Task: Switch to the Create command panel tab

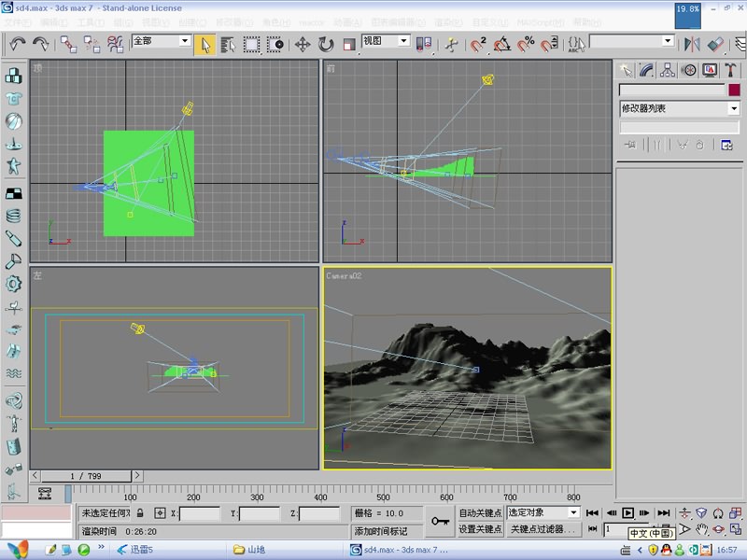Action: (x=627, y=71)
